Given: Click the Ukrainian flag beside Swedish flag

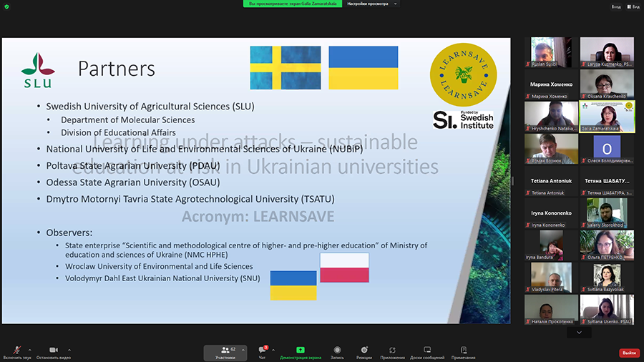Looking at the screenshot, I should click(x=364, y=68).
